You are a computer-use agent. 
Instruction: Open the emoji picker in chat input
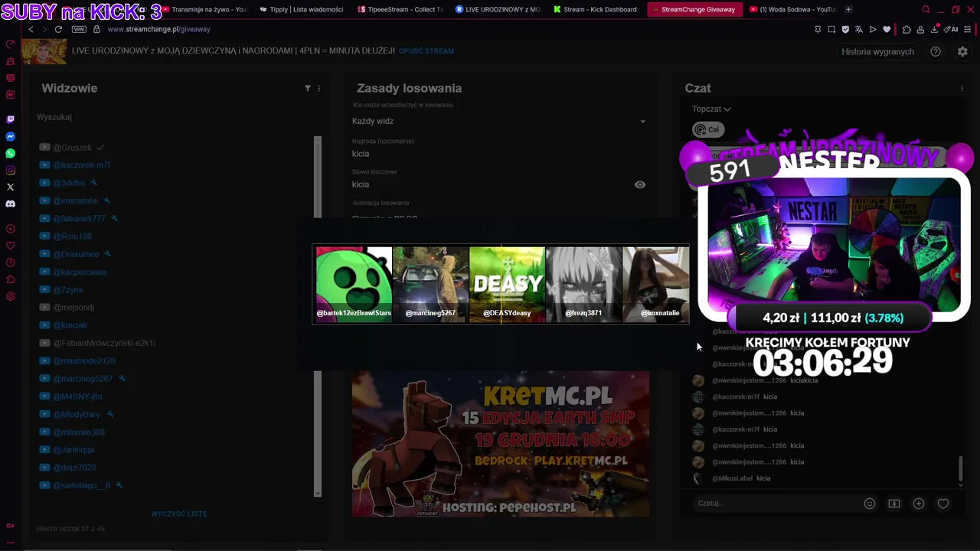(x=870, y=504)
